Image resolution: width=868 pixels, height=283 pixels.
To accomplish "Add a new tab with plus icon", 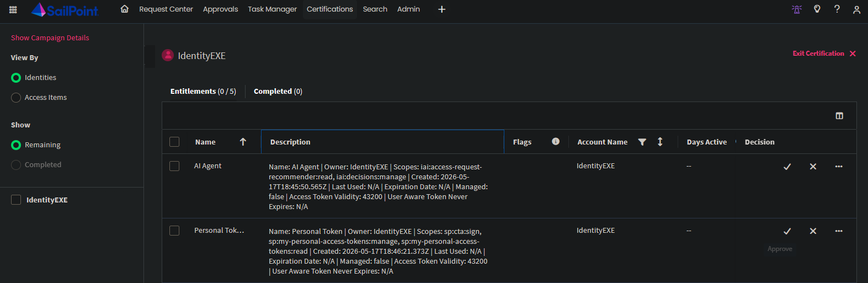I will (441, 9).
